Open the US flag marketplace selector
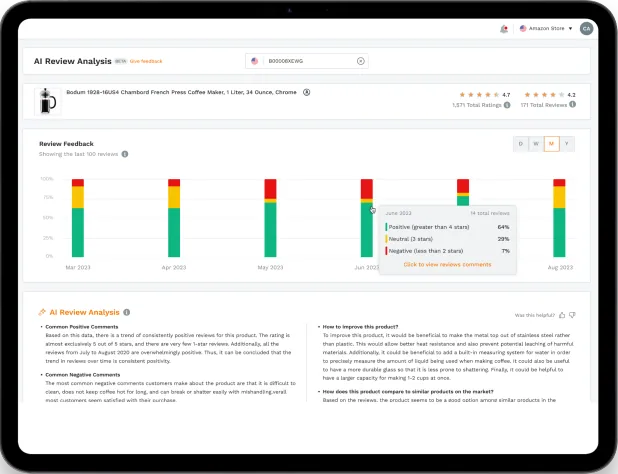Screen dimensions: 618x474 click(255, 61)
